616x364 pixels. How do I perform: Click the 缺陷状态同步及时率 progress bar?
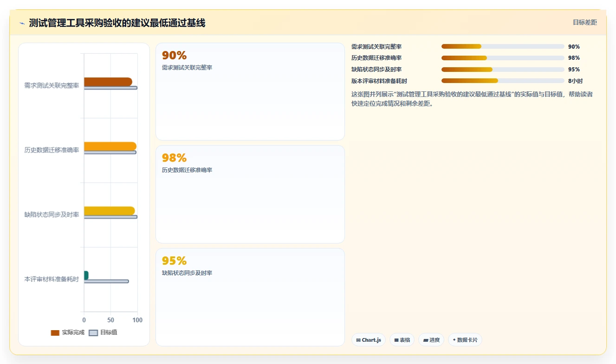tap(503, 70)
